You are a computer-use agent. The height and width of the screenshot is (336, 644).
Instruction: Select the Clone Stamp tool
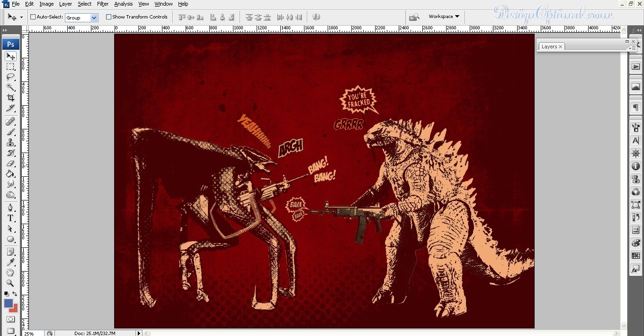point(10,142)
